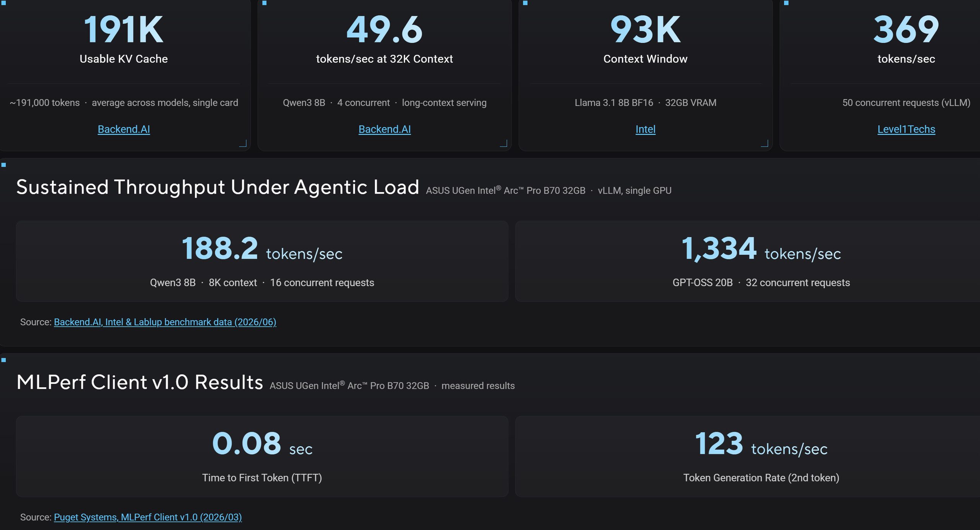The image size is (980, 530).
Task: Open Backend.AI, Intel & Lablup benchmark data link
Action: tap(165, 322)
